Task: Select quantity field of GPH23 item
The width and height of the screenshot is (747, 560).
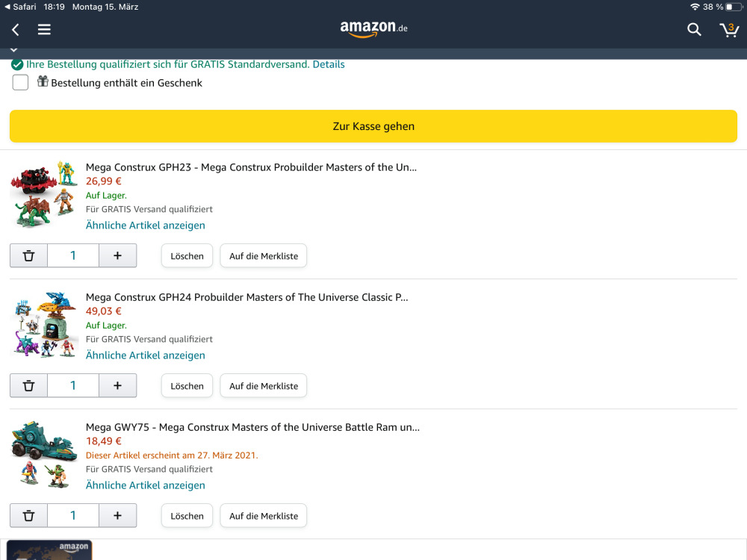Action: [73, 255]
